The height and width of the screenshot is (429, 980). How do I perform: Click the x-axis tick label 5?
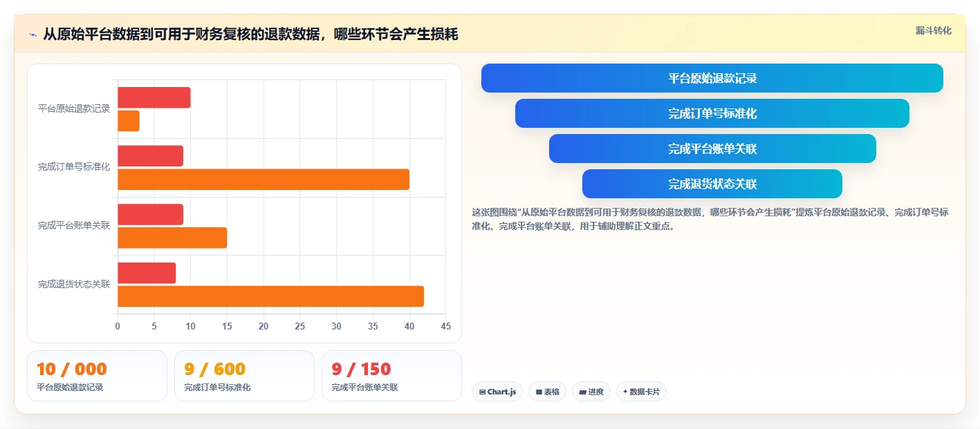(x=154, y=326)
